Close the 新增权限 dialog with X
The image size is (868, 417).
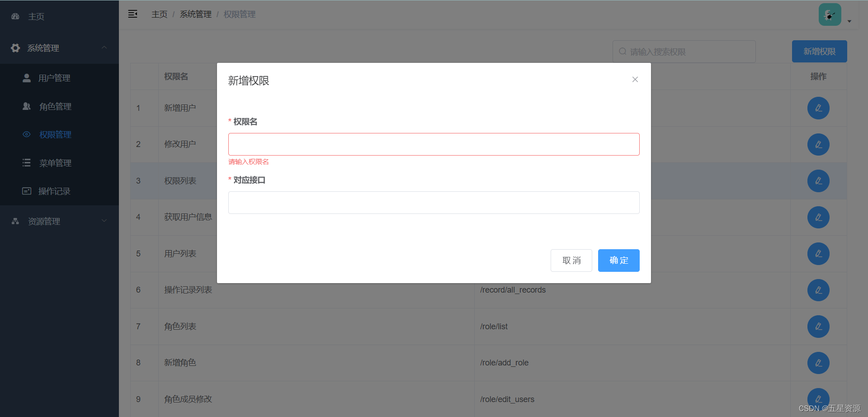coord(635,79)
